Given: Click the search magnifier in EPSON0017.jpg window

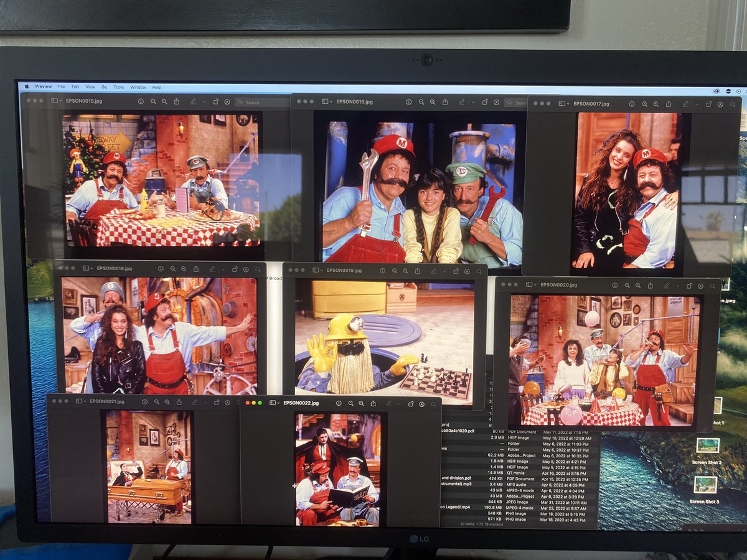Looking at the screenshot, I should [x=733, y=105].
